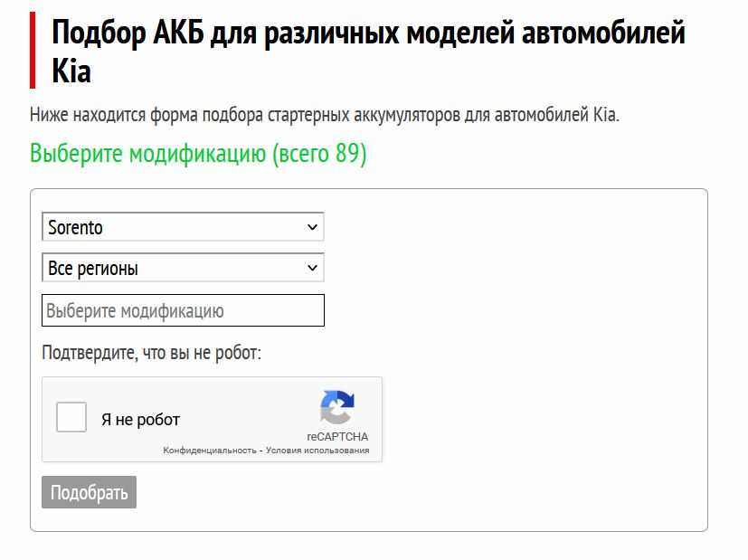
Task: Click the empty square inside the reCAPTCHA widget
Action: 71,417
